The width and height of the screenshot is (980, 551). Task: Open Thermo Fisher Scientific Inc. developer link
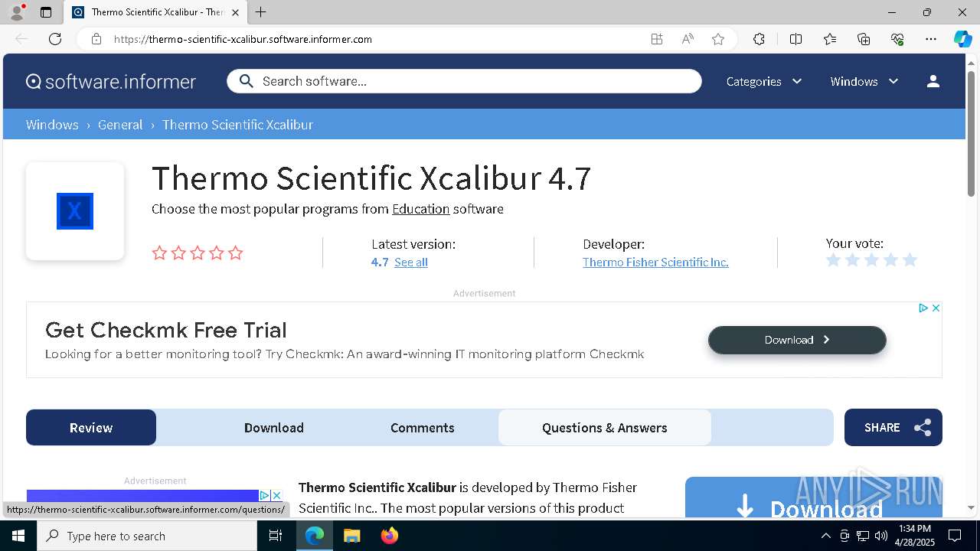[655, 262]
